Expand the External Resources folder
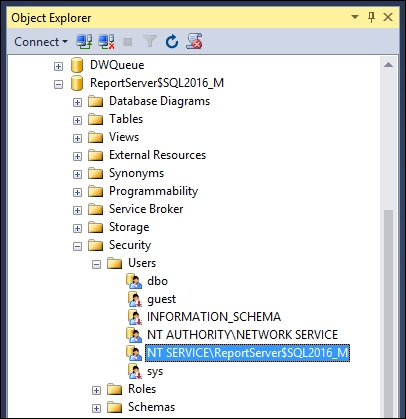Viewport: 406px width, 419px height. coord(77,156)
